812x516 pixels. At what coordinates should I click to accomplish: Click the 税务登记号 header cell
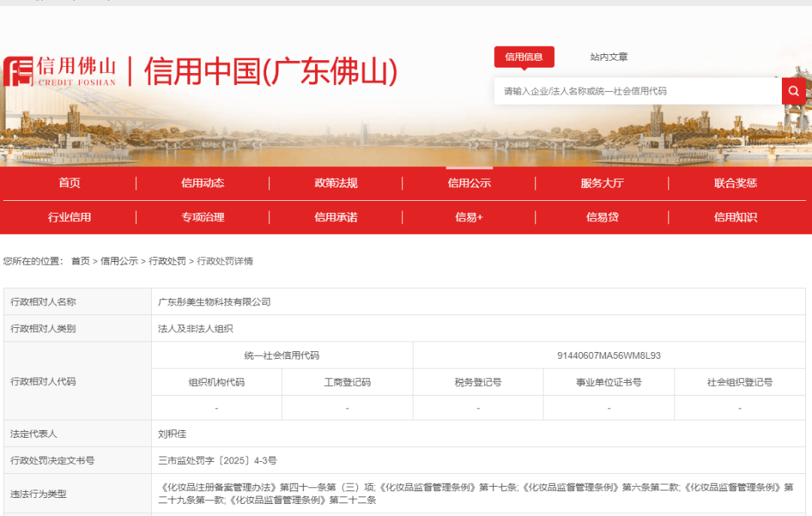(x=478, y=382)
